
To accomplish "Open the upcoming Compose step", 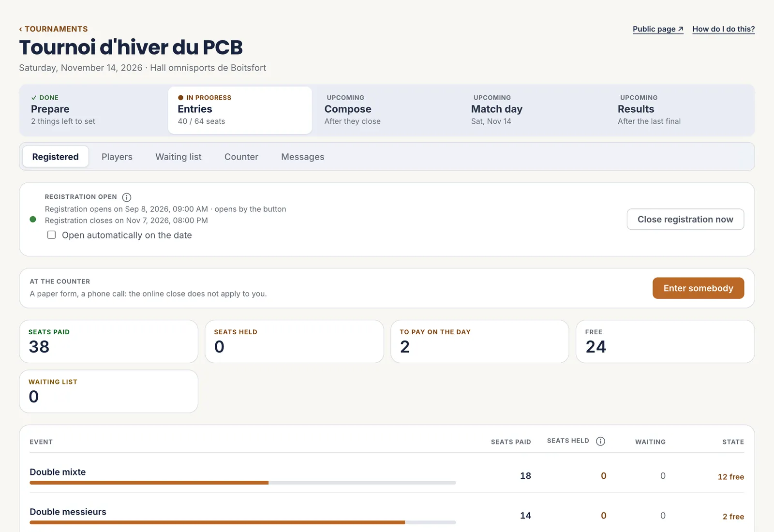I will (x=387, y=110).
